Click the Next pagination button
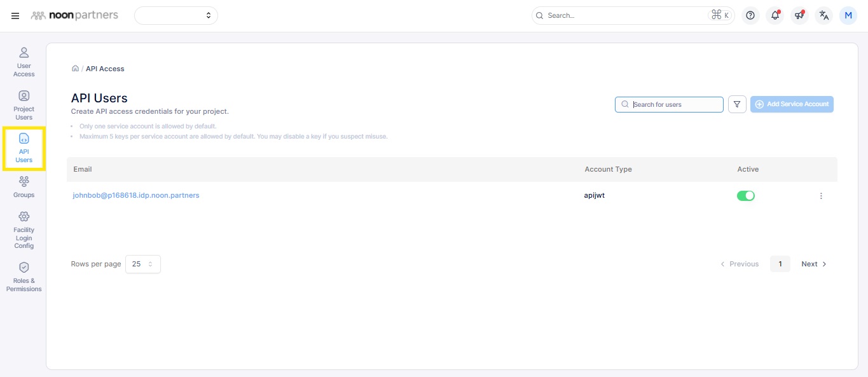Image resolution: width=868 pixels, height=377 pixels. (x=813, y=264)
